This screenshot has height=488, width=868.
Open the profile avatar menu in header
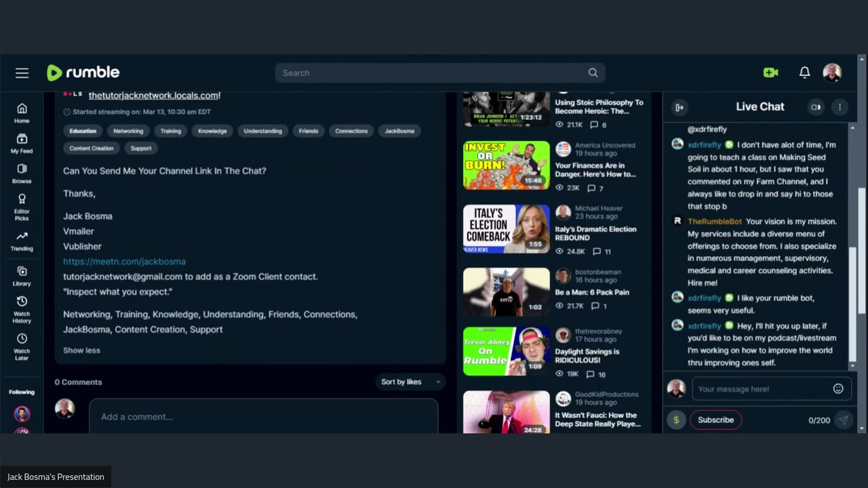pos(832,73)
